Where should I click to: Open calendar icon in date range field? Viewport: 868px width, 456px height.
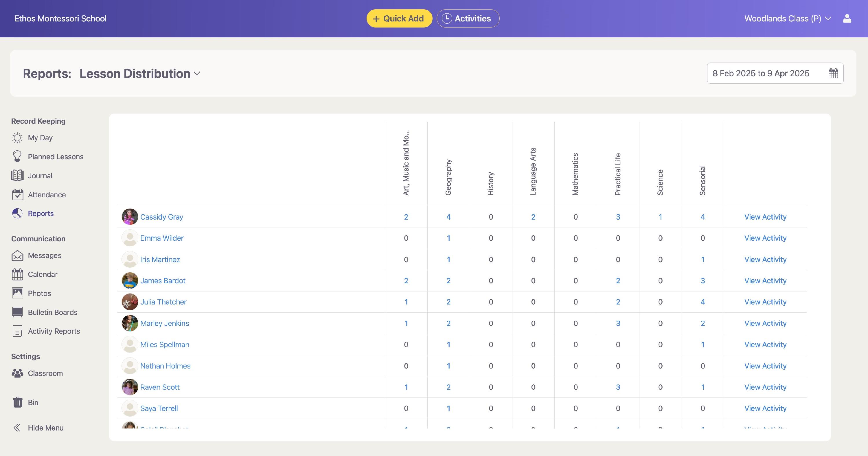coord(833,73)
